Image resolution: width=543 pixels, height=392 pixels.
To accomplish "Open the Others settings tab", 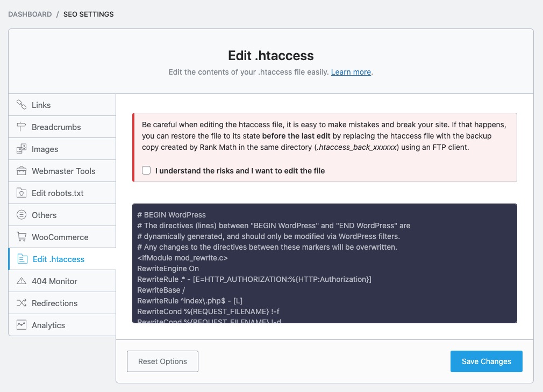I will [44, 215].
